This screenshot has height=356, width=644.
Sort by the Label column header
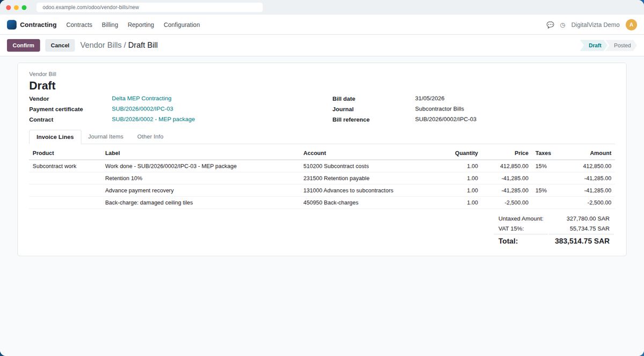[x=113, y=153]
